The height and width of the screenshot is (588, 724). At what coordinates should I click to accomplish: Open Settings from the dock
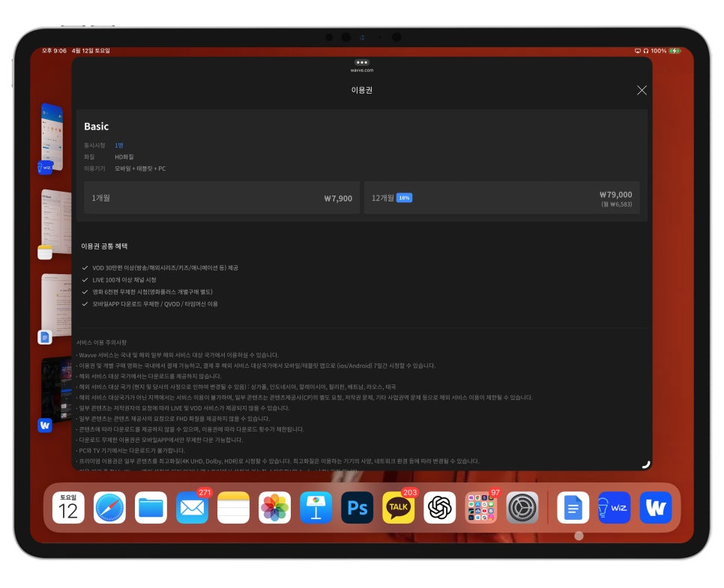click(x=522, y=507)
